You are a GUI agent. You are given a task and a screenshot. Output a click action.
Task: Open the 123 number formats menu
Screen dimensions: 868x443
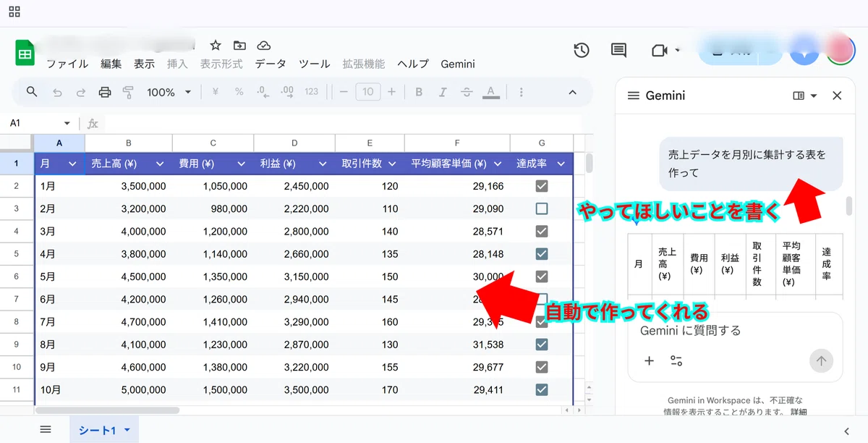[312, 92]
